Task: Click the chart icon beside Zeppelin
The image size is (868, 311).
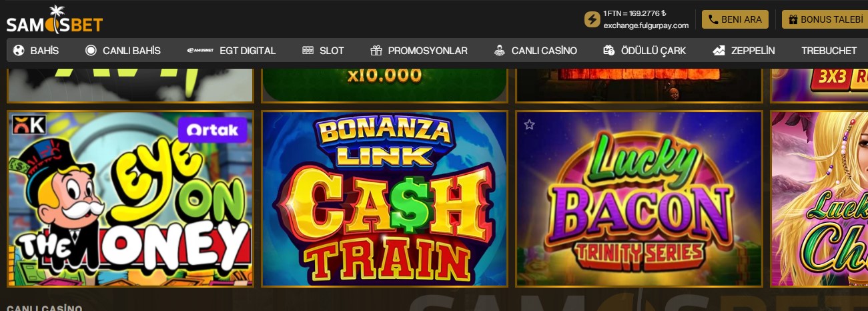Action: [719, 50]
